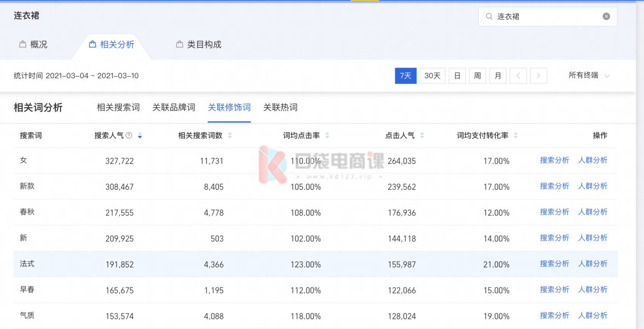Viewport: 644px width, 329px height.
Task: Select the 关联品牌词 sub-tab
Action: [174, 108]
